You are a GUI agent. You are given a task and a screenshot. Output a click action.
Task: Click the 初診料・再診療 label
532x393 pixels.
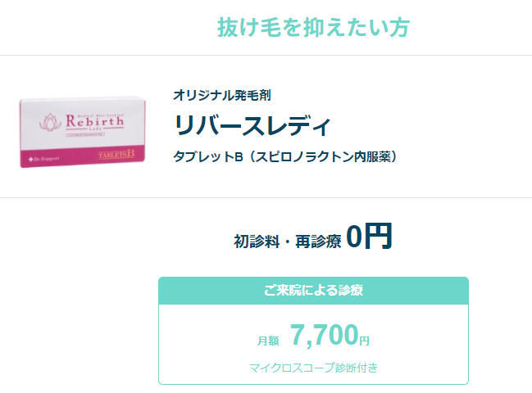(286, 241)
